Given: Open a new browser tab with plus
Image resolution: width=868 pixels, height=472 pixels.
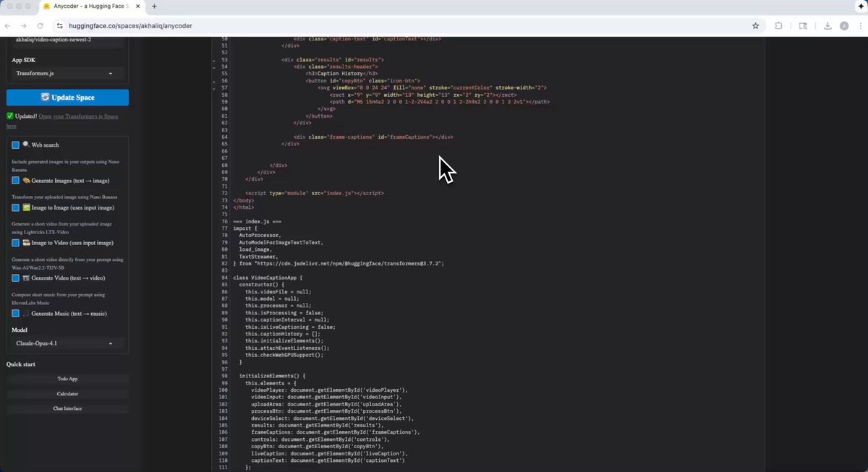Looking at the screenshot, I should 154,6.
